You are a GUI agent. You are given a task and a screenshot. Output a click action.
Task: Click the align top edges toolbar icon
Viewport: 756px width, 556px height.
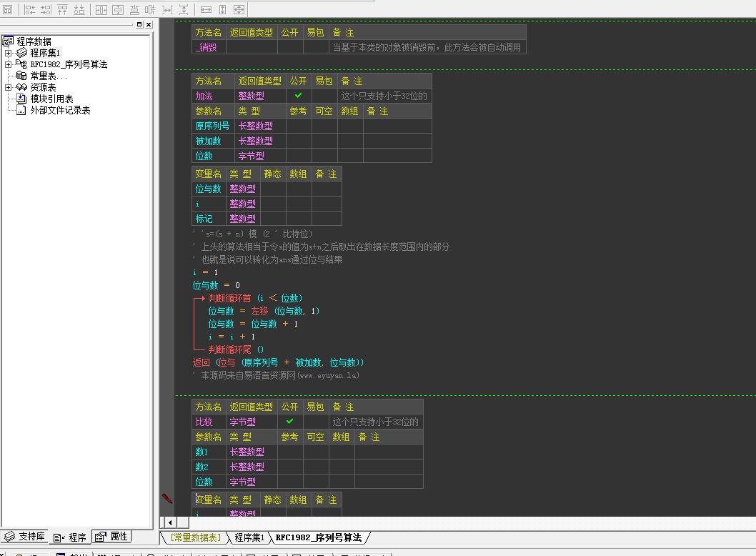(x=62, y=9)
